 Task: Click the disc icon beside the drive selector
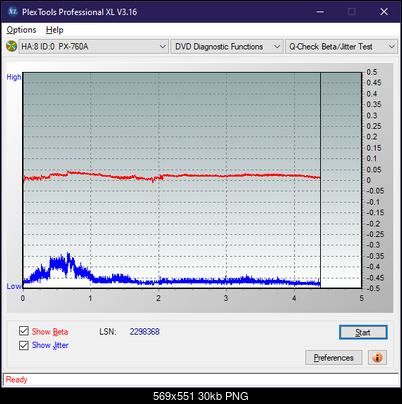click(11, 46)
